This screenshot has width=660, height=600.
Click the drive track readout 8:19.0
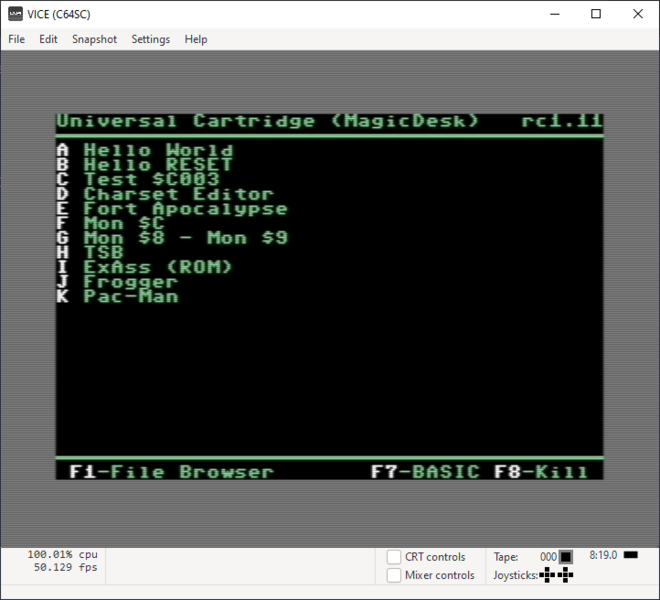pyautogui.click(x=603, y=555)
